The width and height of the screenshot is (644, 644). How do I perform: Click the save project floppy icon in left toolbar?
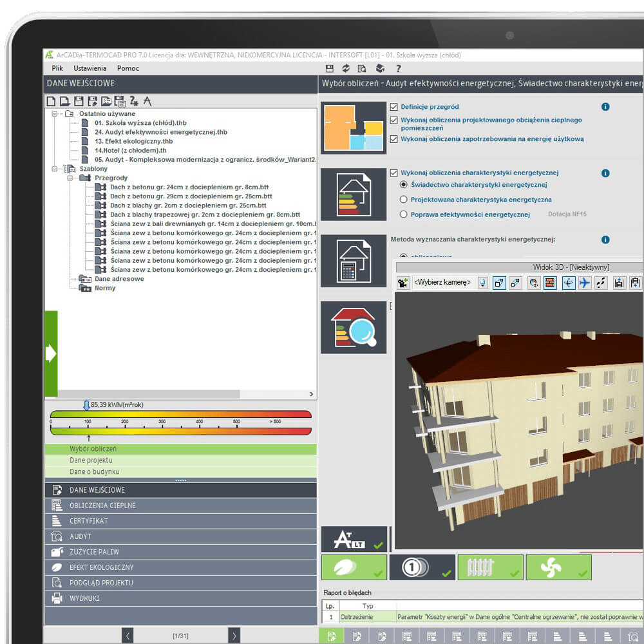79,101
